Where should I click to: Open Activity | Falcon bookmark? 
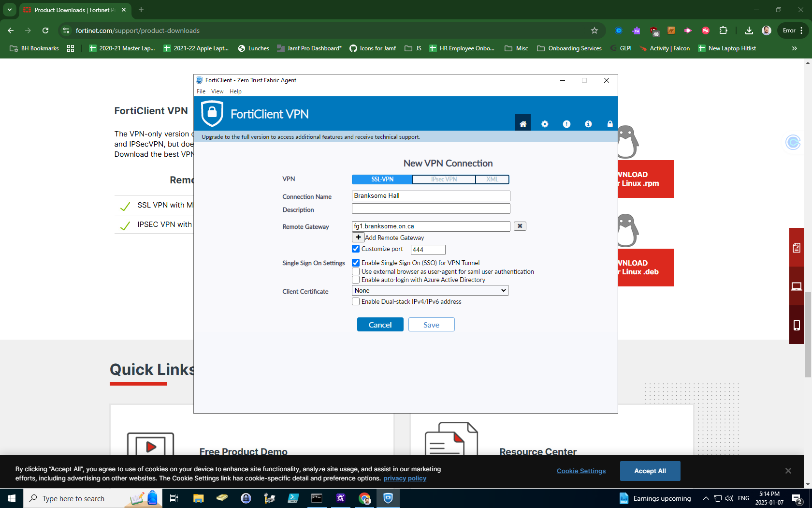coord(665,48)
